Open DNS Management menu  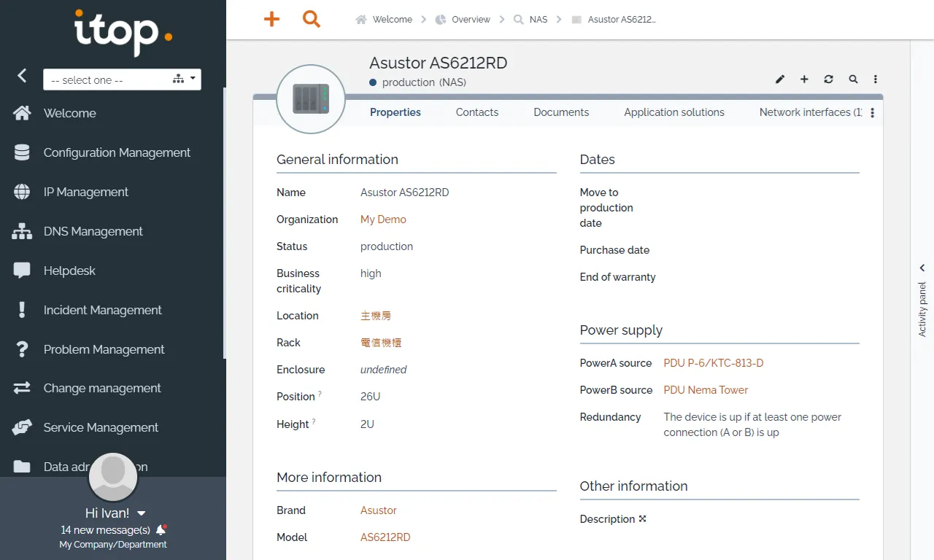coord(93,231)
